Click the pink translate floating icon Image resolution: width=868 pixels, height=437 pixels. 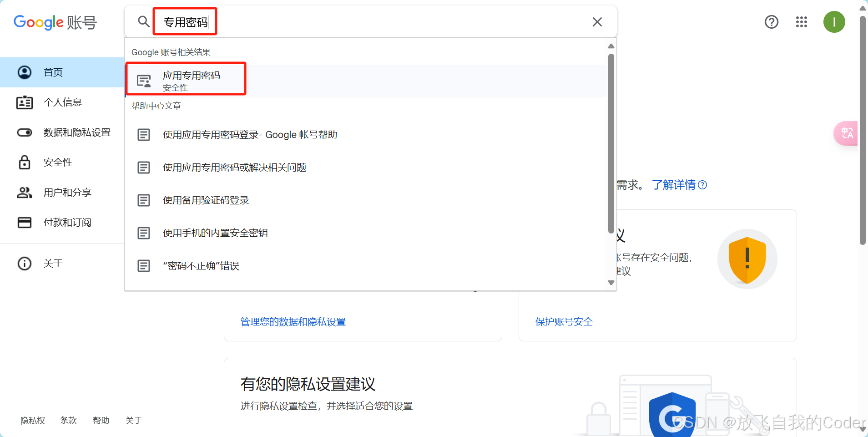[846, 133]
